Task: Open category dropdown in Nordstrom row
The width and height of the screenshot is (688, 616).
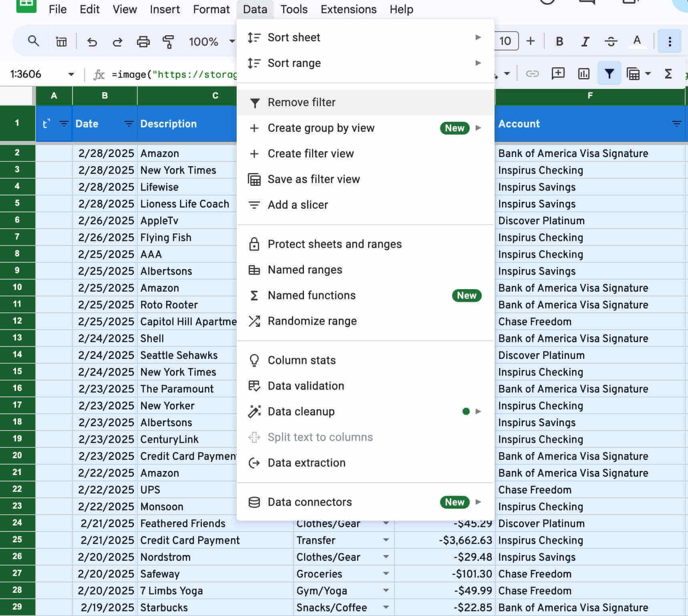Action: (386, 557)
